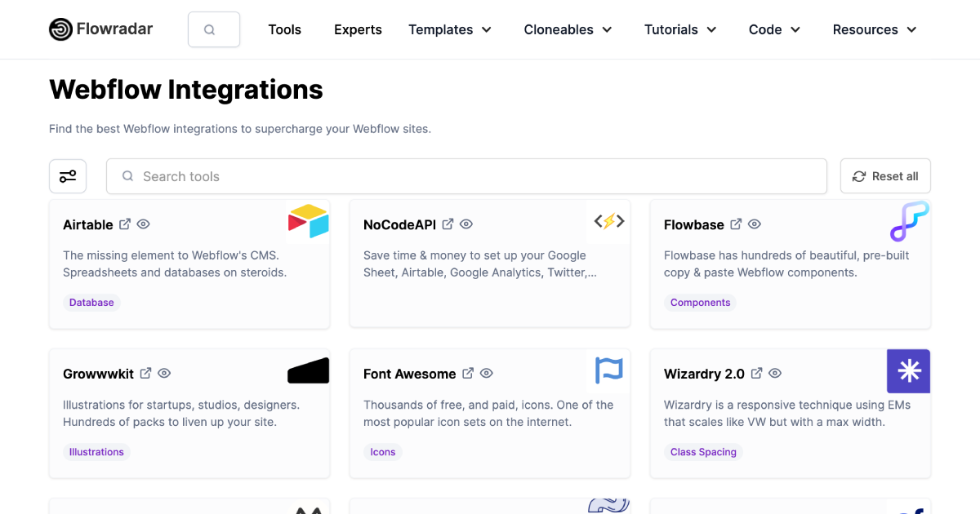Open the filter options icon beside search
This screenshot has width=980, height=514.
tap(68, 175)
